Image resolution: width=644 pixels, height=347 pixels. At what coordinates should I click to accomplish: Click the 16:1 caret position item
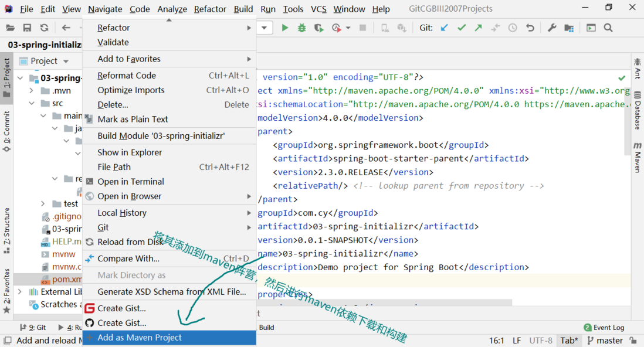[497, 341]
